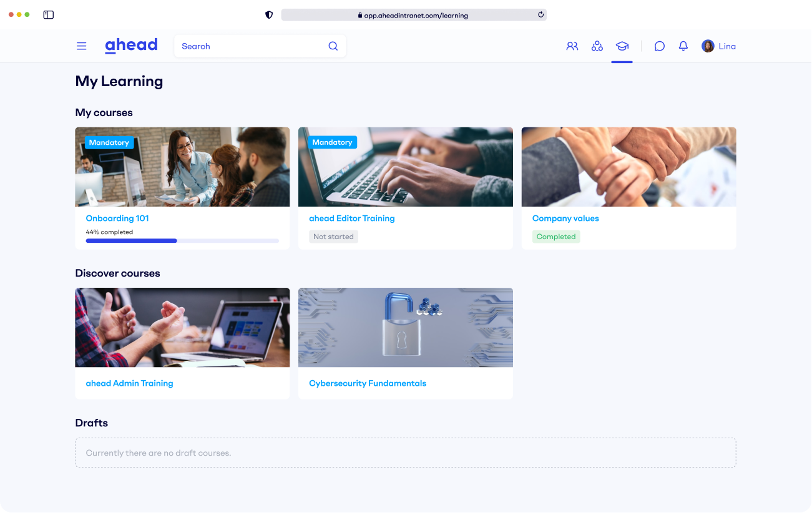Open the hamburger navigation menu

[81, 45]
